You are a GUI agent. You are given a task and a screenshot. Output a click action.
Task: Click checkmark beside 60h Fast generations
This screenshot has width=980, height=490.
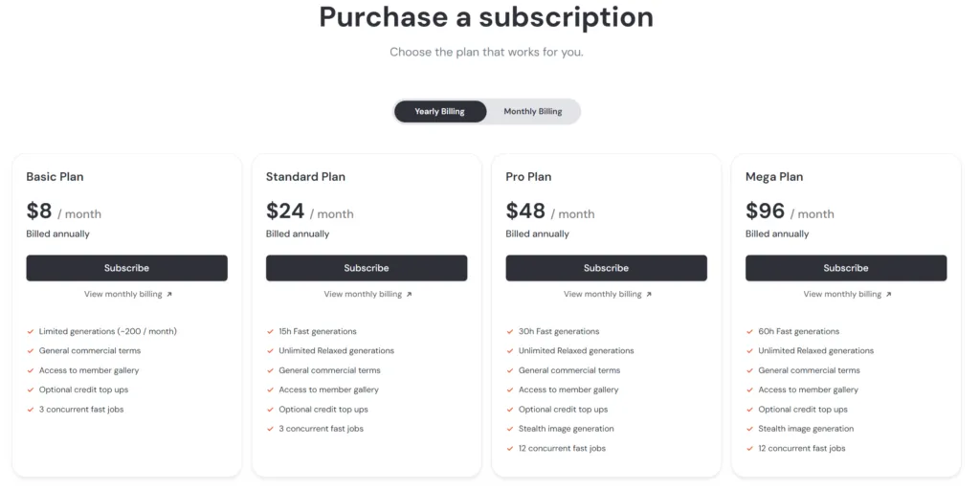click(749, 332)
